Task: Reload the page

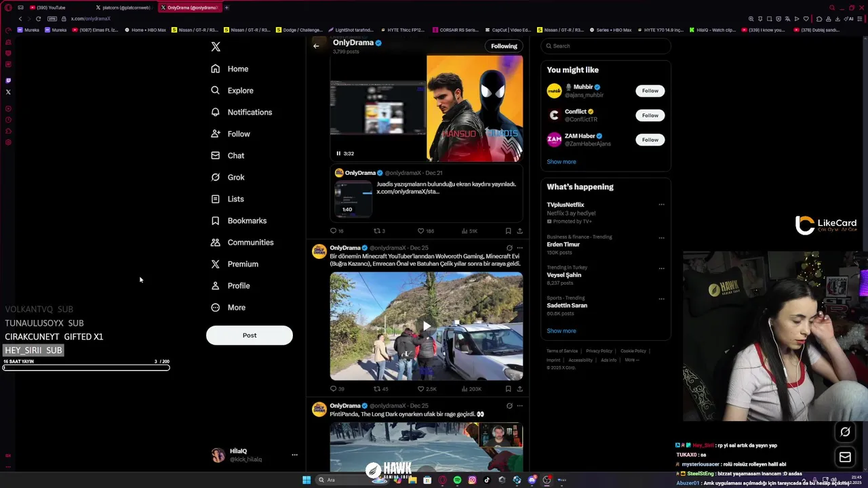Action: [x=38, y=19]
